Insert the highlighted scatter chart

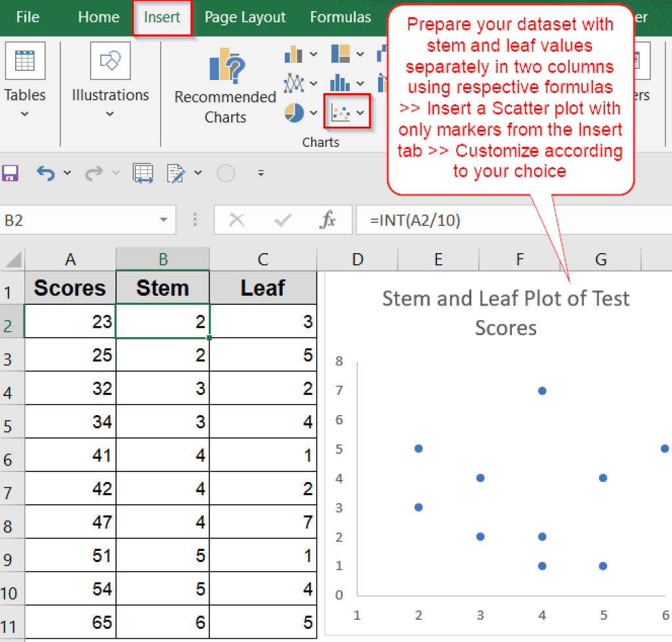(341, 112)
